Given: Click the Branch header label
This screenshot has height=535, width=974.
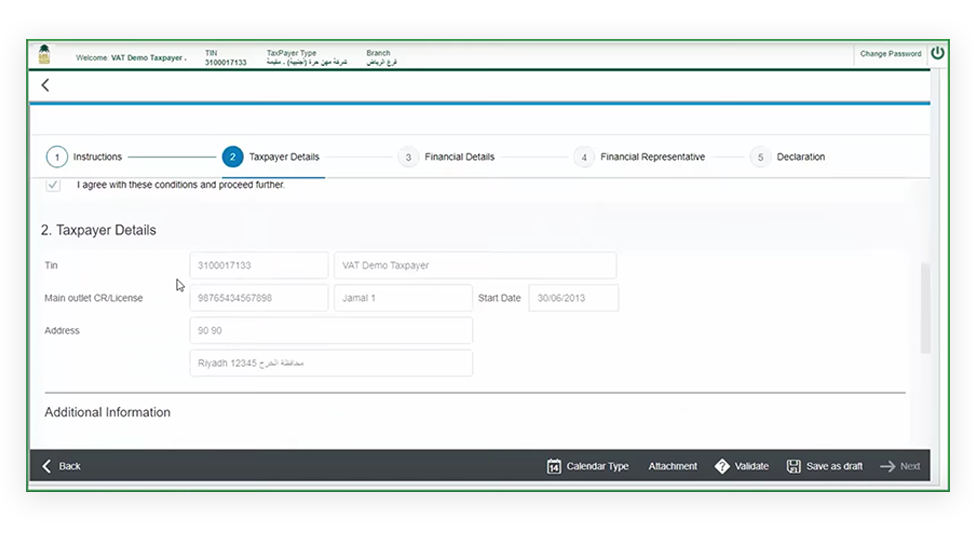Looking at the screenshot, I should click(378, 53).
